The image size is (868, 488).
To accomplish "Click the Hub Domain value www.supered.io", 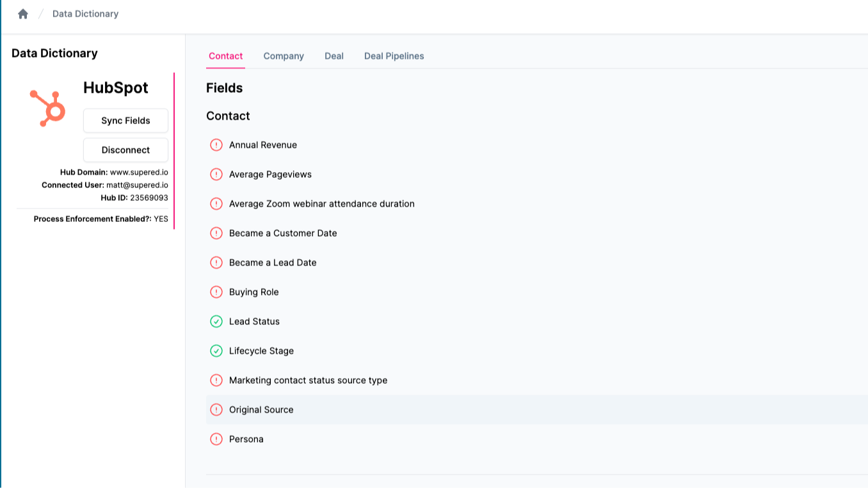I will [139, 173].
